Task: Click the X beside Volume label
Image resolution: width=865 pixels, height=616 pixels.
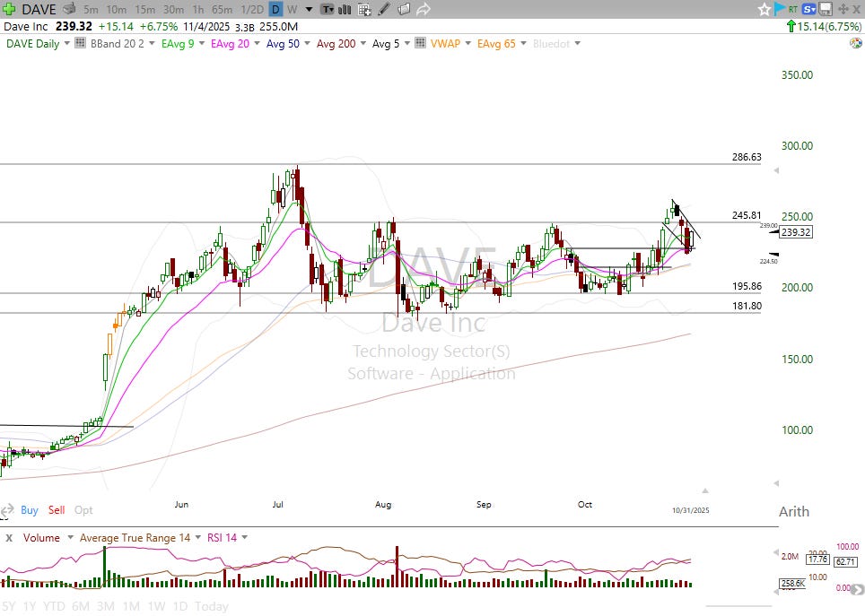Action: [9, 538]
